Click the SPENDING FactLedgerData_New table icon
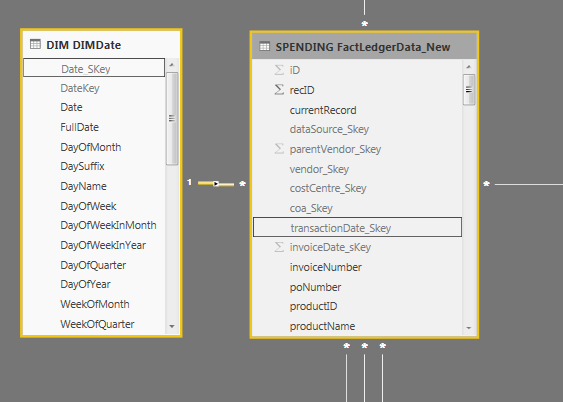563x402 pixels. point(264,47)
